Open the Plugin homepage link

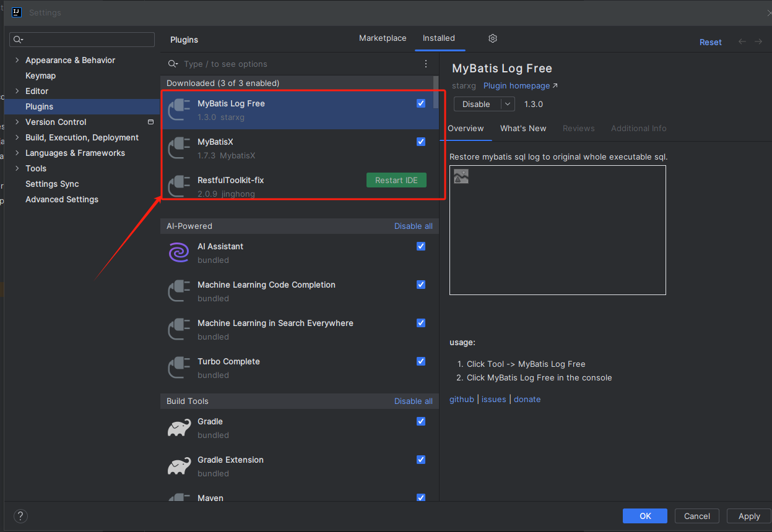click(521, 86)
